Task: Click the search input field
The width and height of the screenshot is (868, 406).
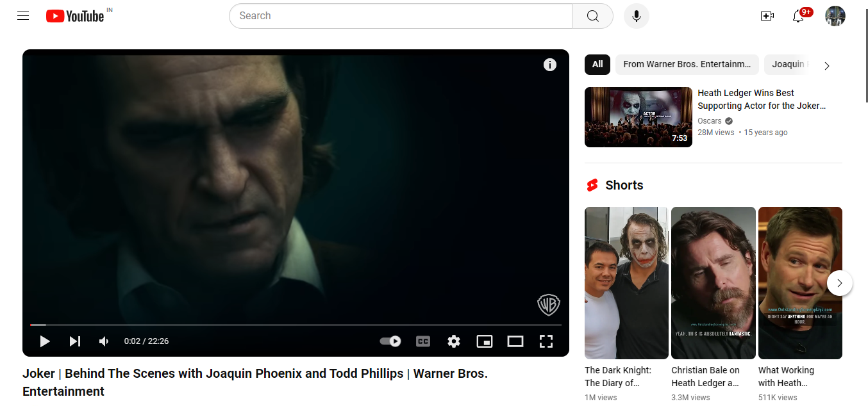Action: (401, 16)
